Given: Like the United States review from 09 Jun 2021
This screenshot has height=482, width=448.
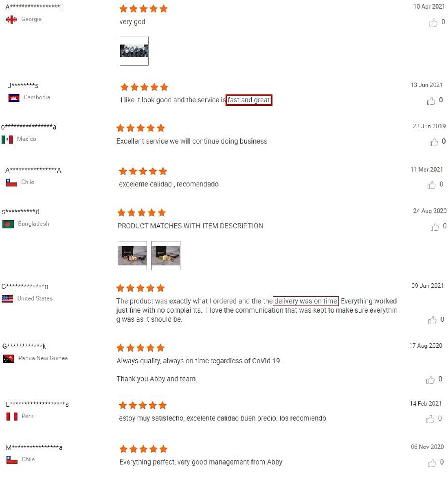Looking at the screenshot, I should 432,320.
